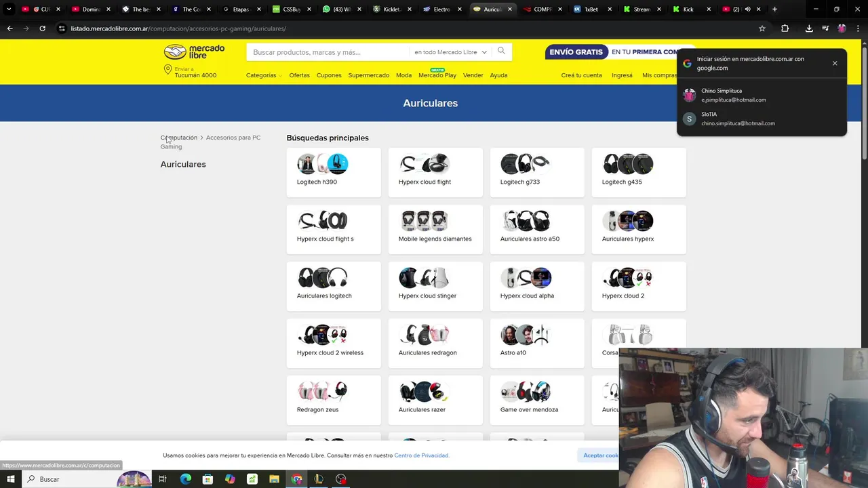Viewport: 868px width, 488px height.
Task: Open Cupones in the navigation menu
Action: click(329, 75)
